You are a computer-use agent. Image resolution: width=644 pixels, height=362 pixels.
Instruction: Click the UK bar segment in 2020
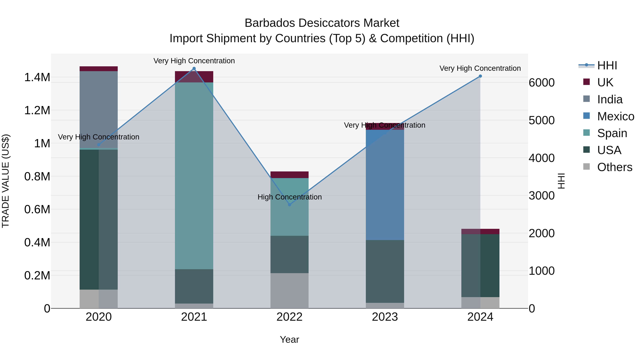click(99, 69)
